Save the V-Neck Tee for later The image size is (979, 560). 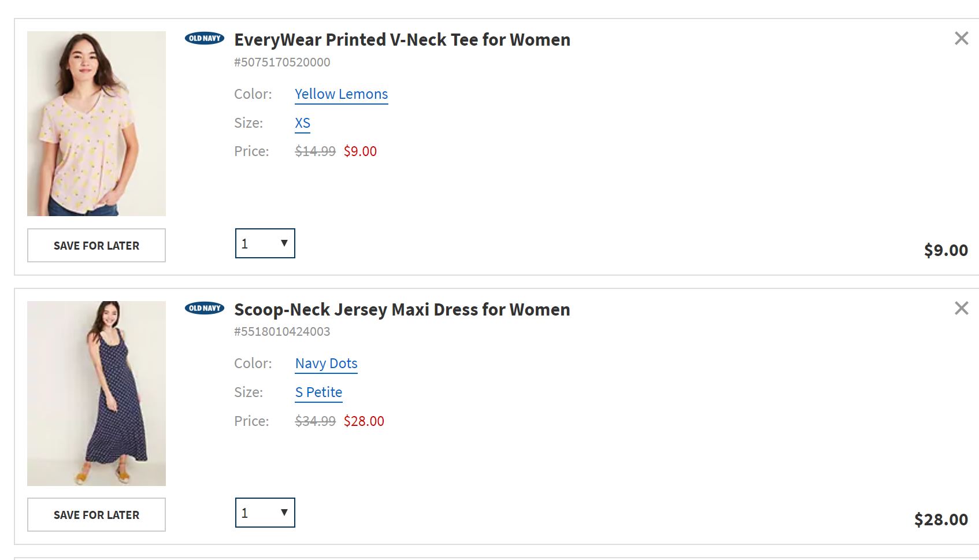97,246
